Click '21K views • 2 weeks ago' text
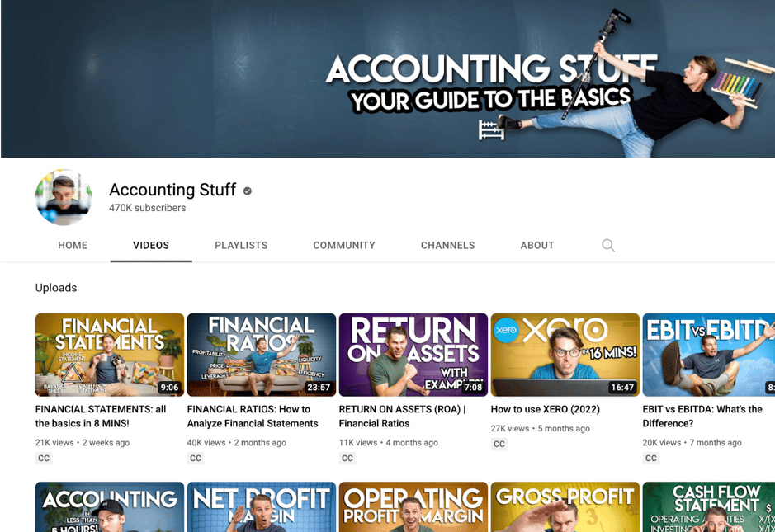 [x=82, y=443]
